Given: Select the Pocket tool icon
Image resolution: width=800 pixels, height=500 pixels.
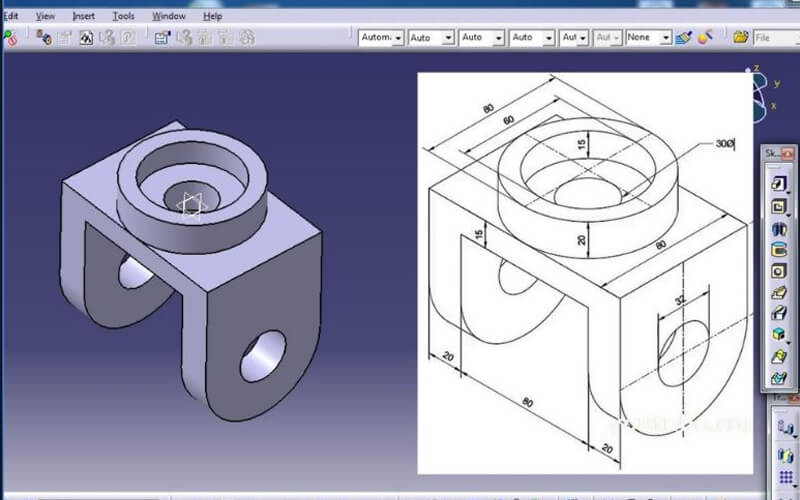Looking at the screenshot, I should click(777, 207).
